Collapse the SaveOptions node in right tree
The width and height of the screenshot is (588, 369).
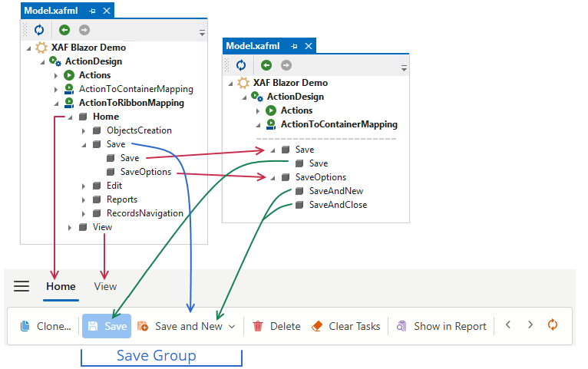click(x=273, y=177)
